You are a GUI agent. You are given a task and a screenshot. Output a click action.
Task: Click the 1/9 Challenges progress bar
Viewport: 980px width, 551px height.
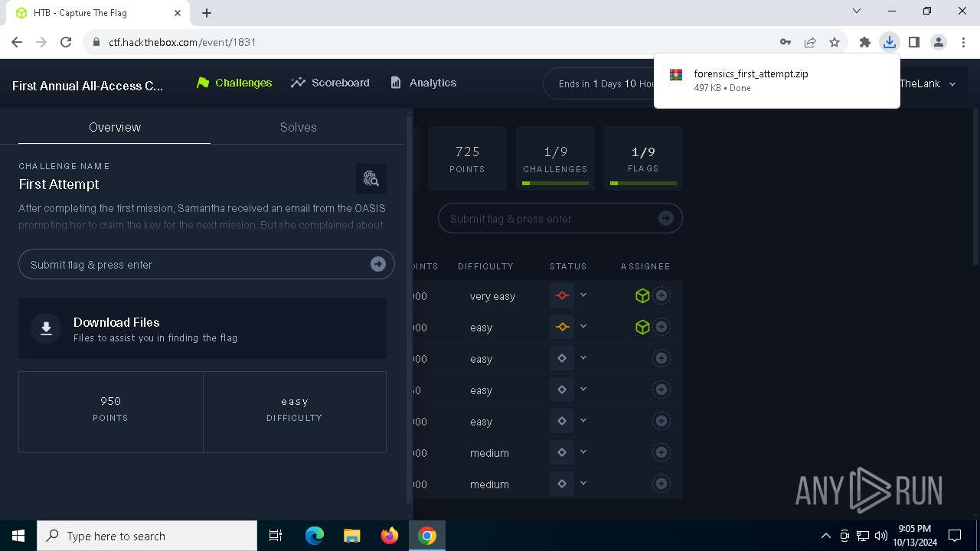coord(555,184)
